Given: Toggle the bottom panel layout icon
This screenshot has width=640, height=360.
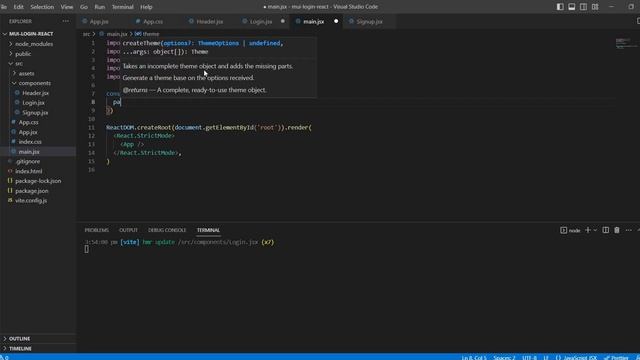Looking at the screenshot, I should pos(572,7).
